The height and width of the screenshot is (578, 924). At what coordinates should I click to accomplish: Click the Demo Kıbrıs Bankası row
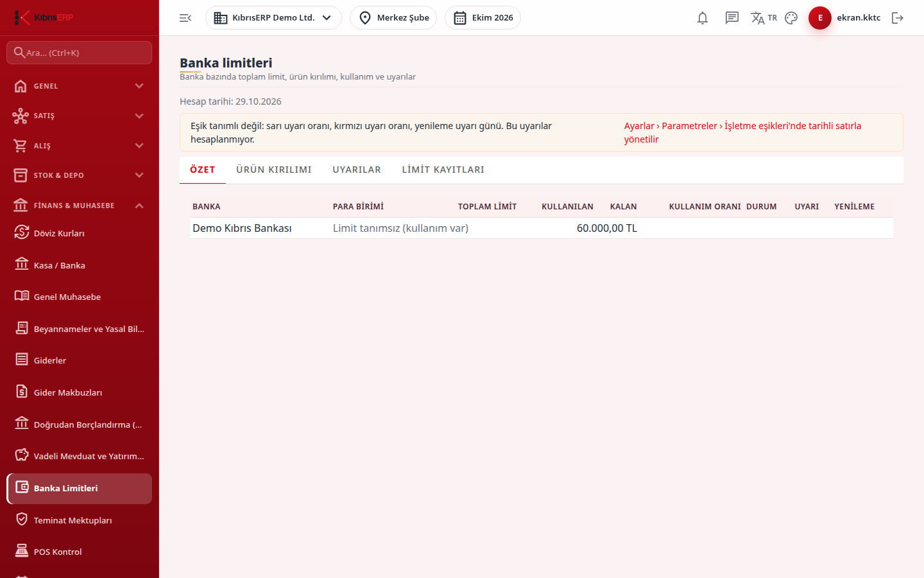coord(542,228)
